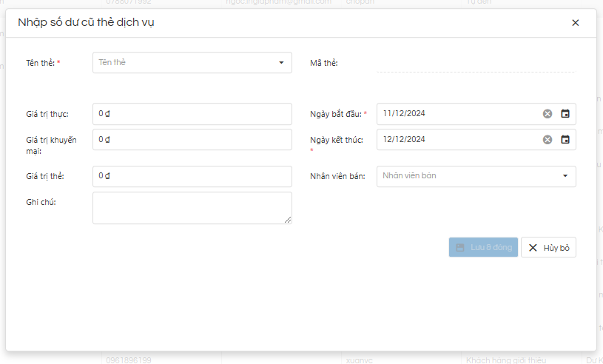Focus the Mã thẻ input field
603x364 pixels.
click(x=475, y=64)
